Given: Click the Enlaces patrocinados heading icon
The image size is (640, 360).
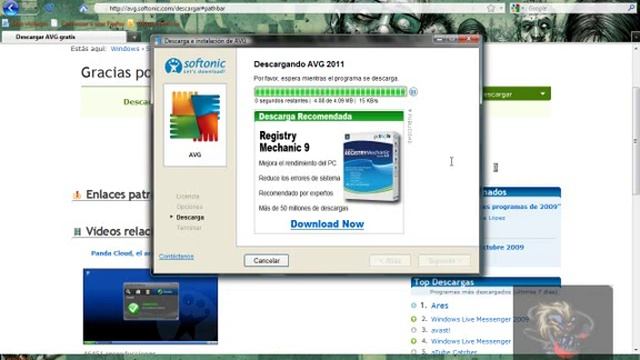Looking at the screenshot, I should [x=77, y=195].
